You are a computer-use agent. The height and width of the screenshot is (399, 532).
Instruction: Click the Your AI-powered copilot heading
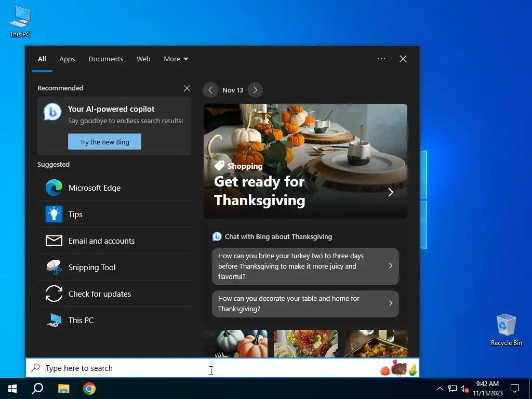coord(111,109)
